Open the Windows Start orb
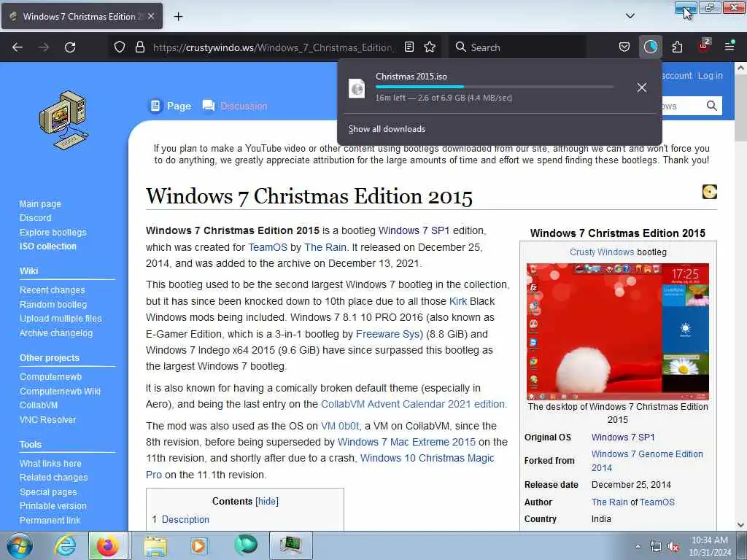This screenshot has height=560, width=747. point(20,545)
